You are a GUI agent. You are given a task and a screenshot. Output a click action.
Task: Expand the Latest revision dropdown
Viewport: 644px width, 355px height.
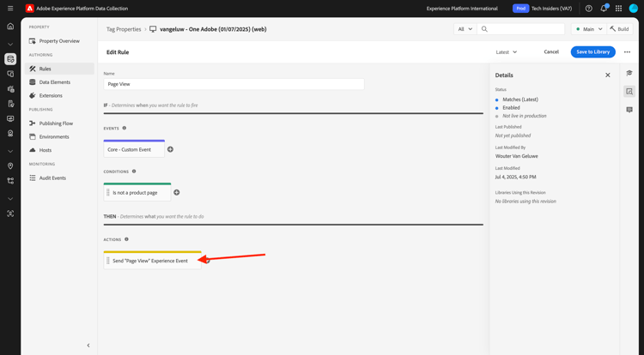(x=507, y=52)
